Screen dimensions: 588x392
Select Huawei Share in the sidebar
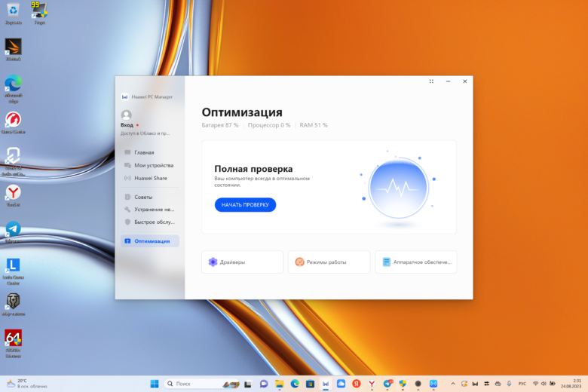coord(149,178)
